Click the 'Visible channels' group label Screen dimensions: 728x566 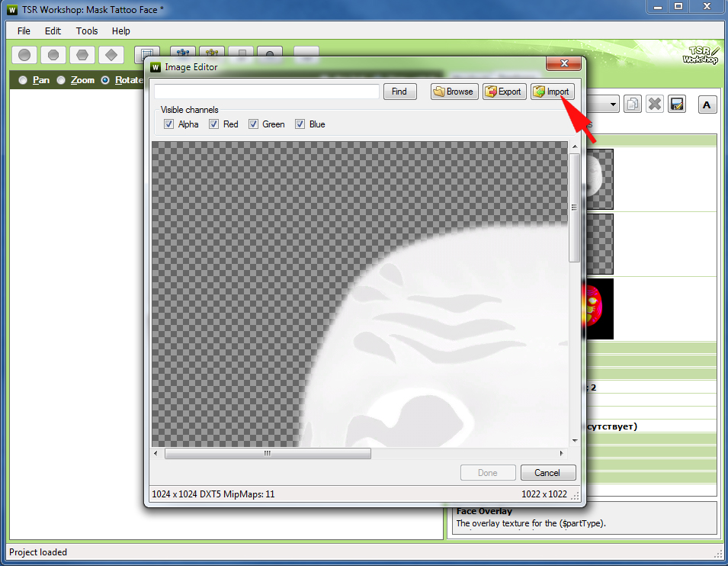pos(189,110)
